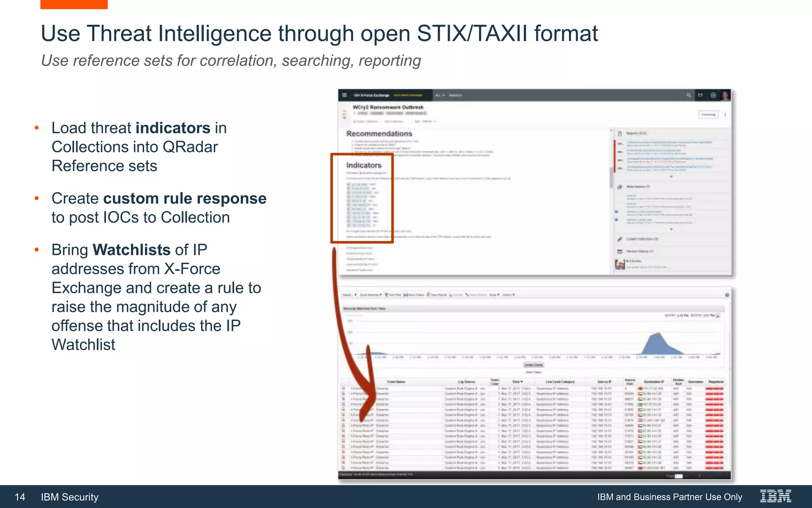This screenshot has width=812, height=508.
Task: Click the page number field in QRadar footer
Action: [679, 476]
